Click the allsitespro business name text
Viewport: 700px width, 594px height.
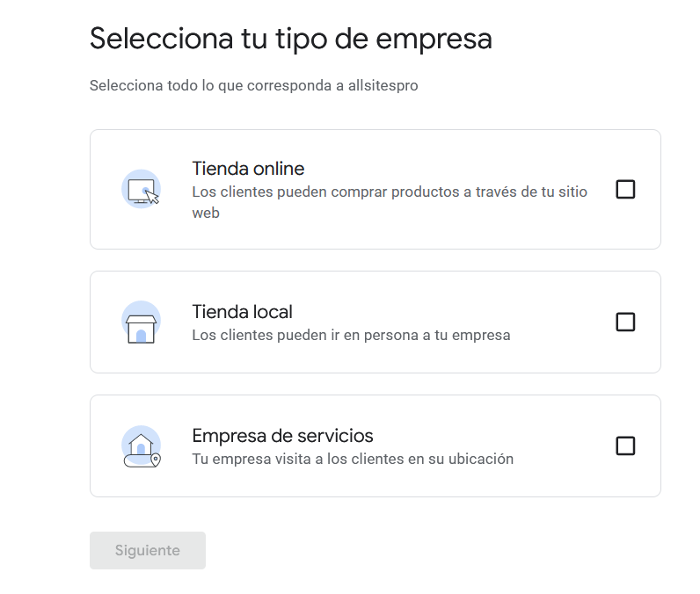(x=383, y=86)
